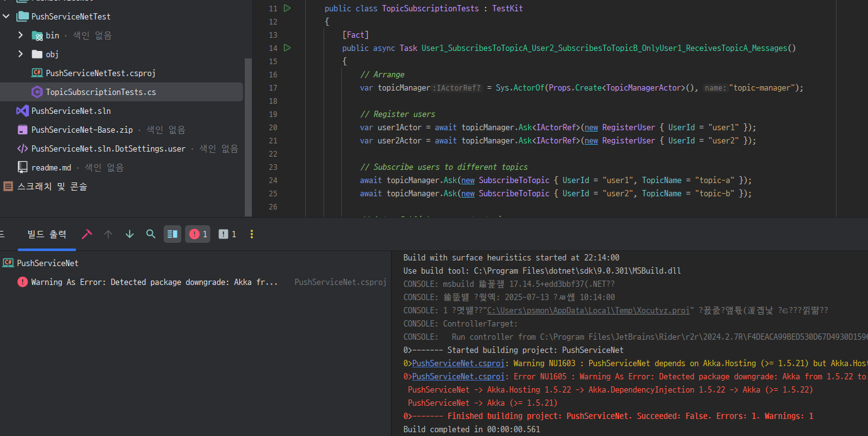Click red error icon beside Warning As Error
Viewport: 868px width, 436px height.
click(x=23, y=282)
